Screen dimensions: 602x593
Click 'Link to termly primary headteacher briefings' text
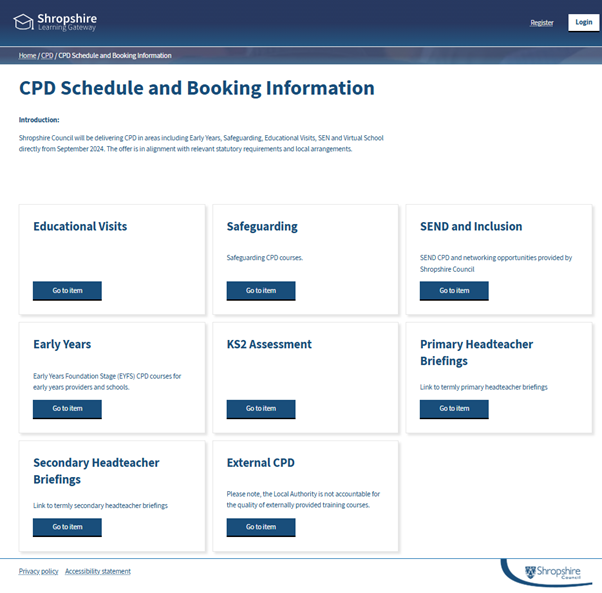tap(484, 387)
